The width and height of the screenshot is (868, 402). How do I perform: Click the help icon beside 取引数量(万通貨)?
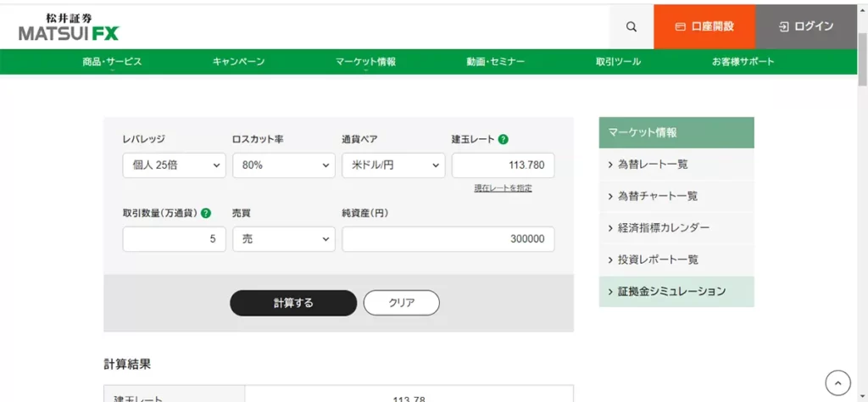point(206,213)
